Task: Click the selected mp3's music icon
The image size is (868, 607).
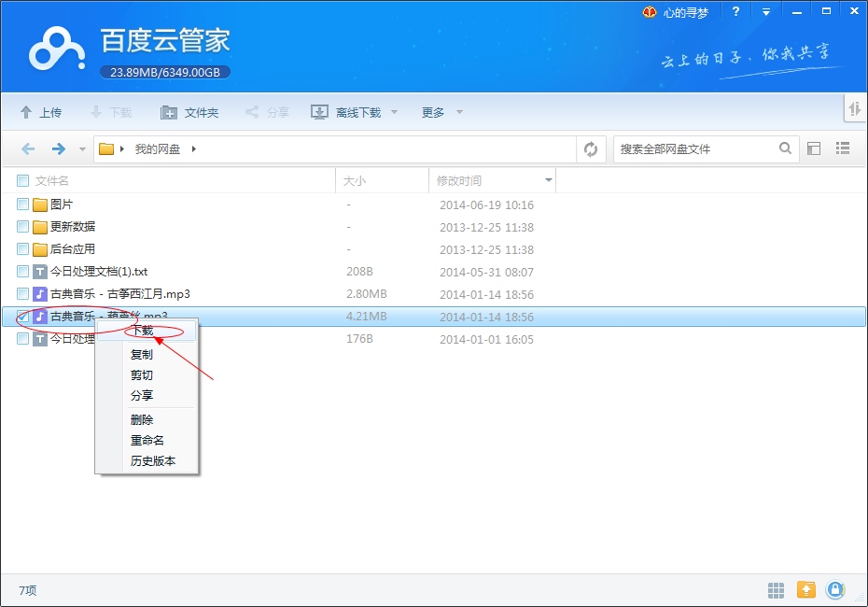Action: [40, 317]
